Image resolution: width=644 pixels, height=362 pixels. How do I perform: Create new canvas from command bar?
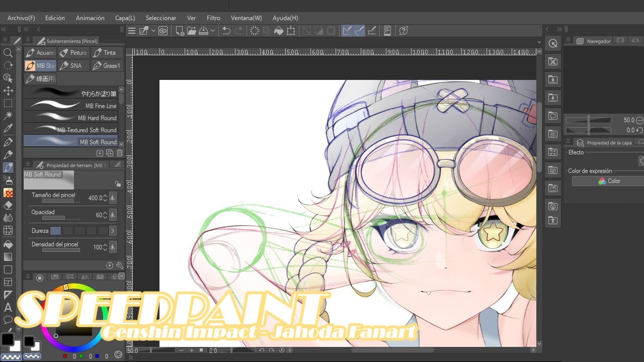[x=180, y=31]
